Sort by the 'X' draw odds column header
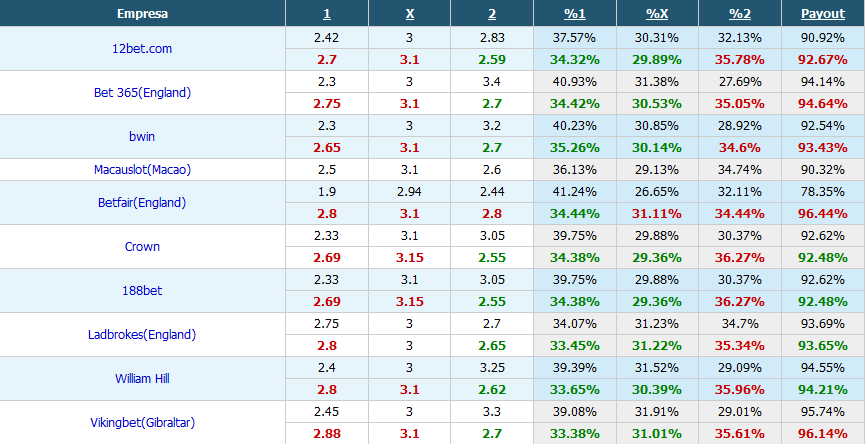865x444 pixels. coord(409,14)
